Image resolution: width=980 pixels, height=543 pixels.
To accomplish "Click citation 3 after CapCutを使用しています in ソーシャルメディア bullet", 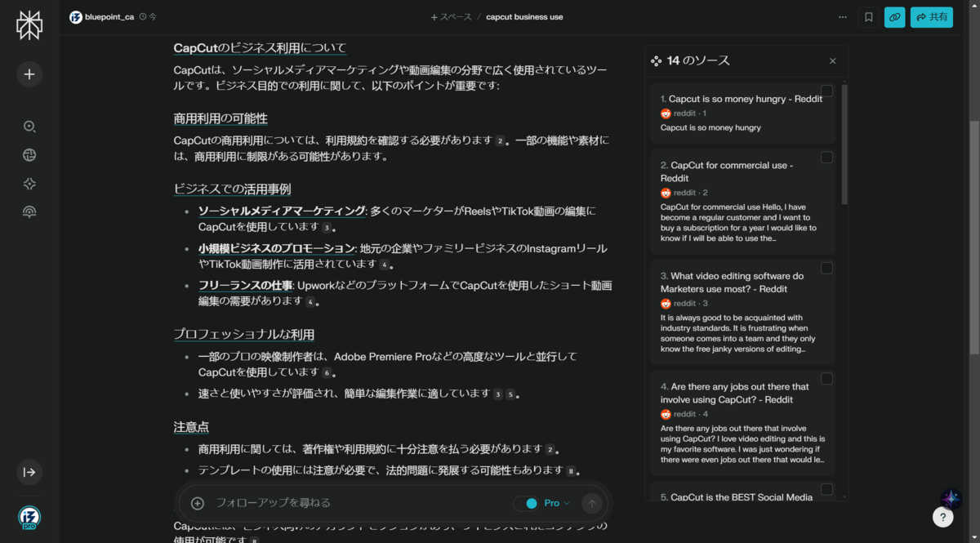I will (x=327, y=228).
